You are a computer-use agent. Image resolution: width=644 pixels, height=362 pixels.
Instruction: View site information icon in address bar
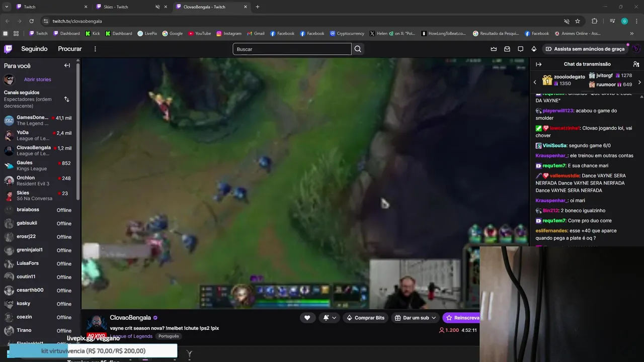(46, 21)
